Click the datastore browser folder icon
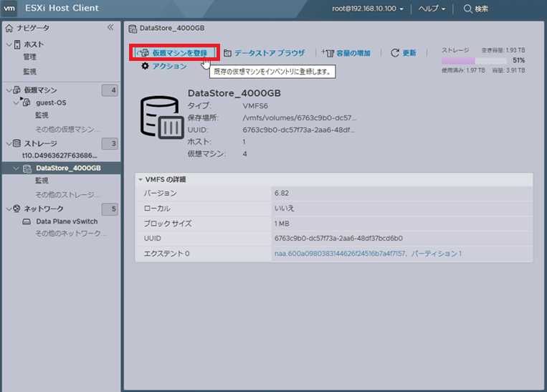 [227, 53]
